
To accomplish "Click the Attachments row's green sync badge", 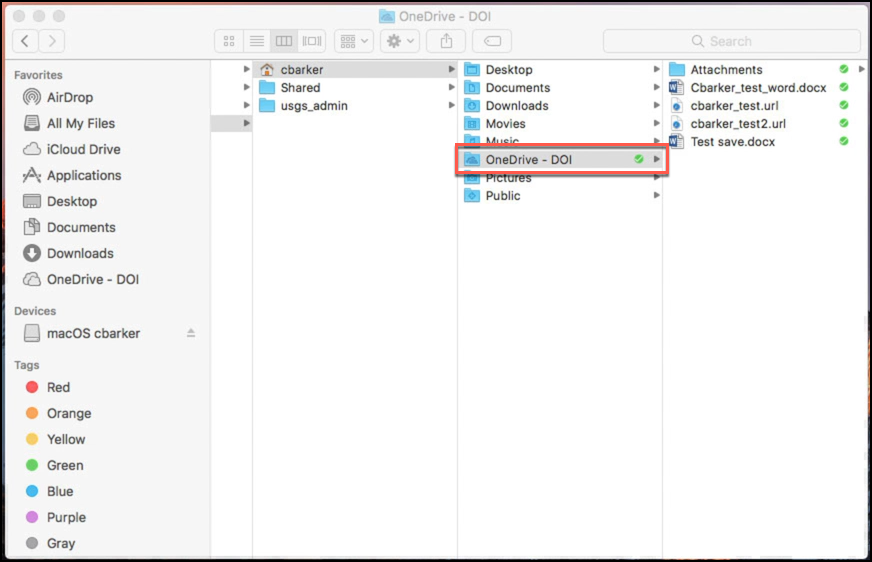I will pyautogui.click(x=844, y=69).
